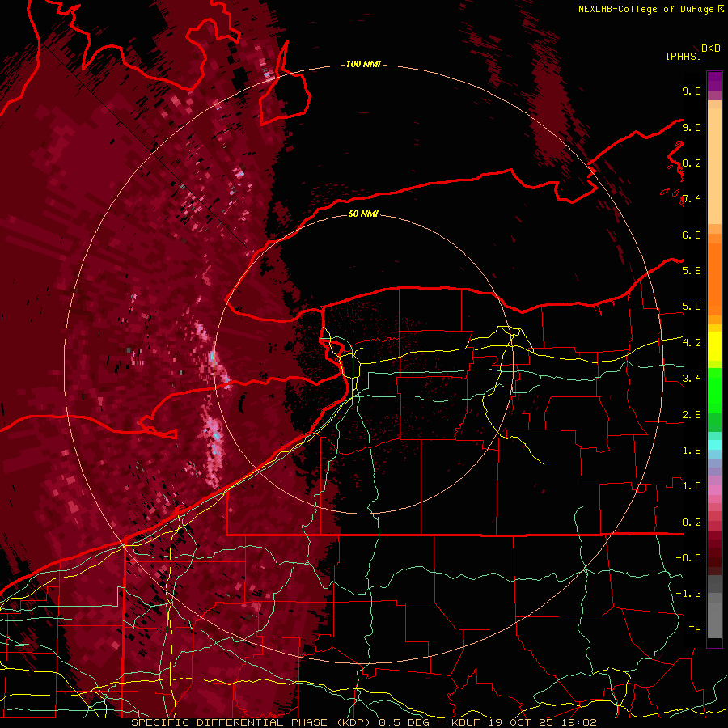This screenshot has width=728, height=728.
Task: Click the KDP product caption at the bottom
Action: 364,722
